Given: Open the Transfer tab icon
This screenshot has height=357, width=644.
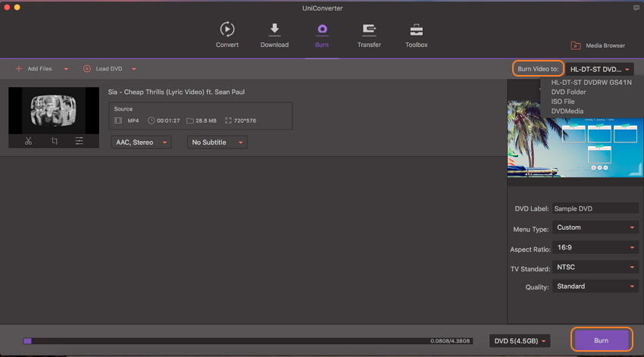Looking at the screenshot, I should coord(369,29).
